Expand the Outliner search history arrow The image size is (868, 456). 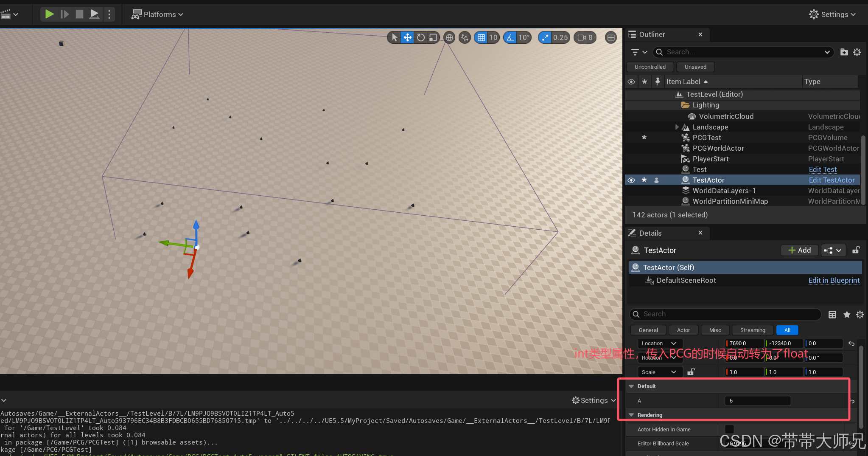(827, 52)
